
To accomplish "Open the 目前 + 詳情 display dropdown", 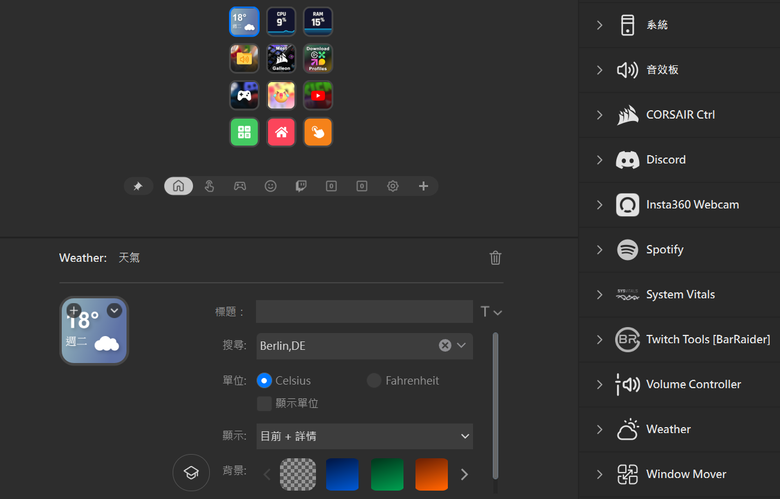I will (365, 436).
